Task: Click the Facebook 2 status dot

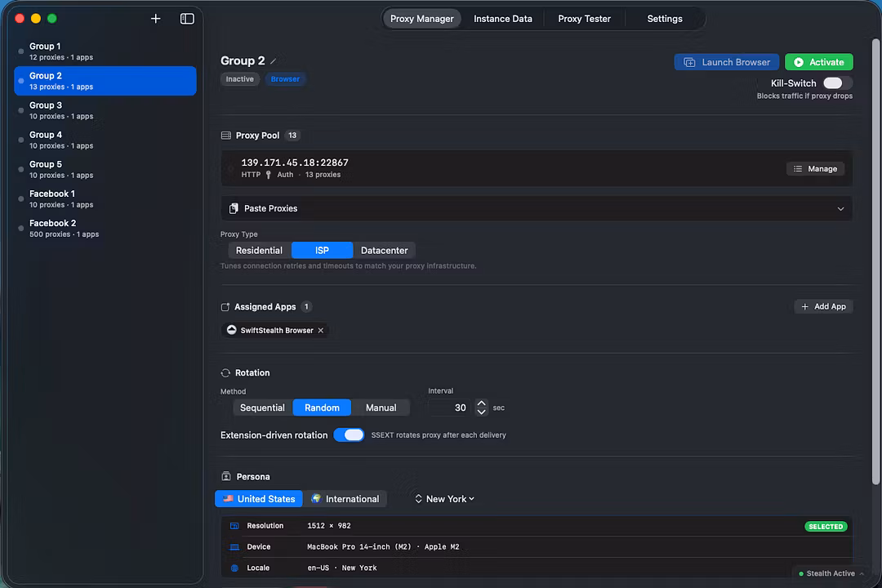Action: tap(20, 229)
